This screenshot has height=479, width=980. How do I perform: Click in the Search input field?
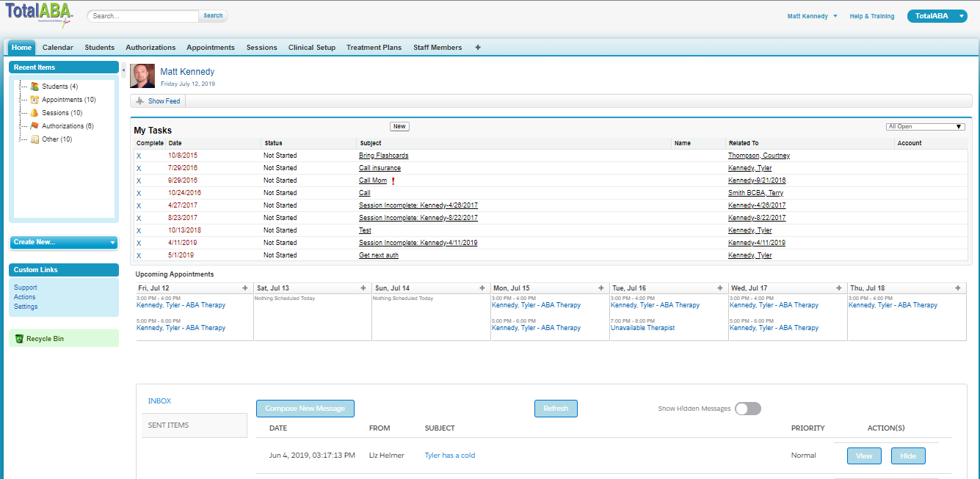point(143,16)
